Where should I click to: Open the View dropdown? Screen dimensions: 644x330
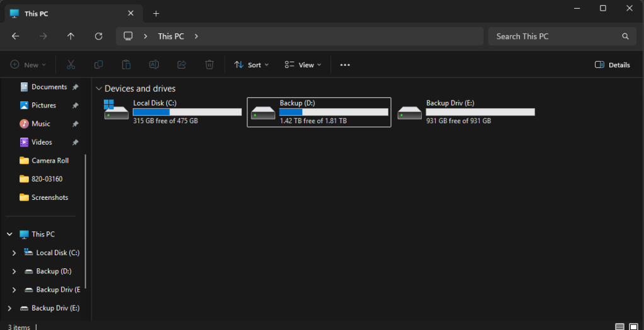pyautogui.click(x=303, y=65)
